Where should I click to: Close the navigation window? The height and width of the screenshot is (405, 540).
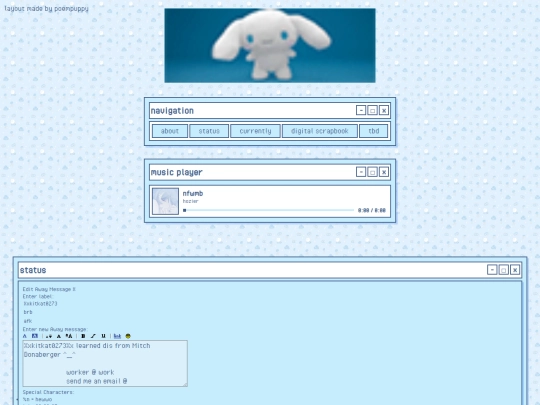[384, 110]
